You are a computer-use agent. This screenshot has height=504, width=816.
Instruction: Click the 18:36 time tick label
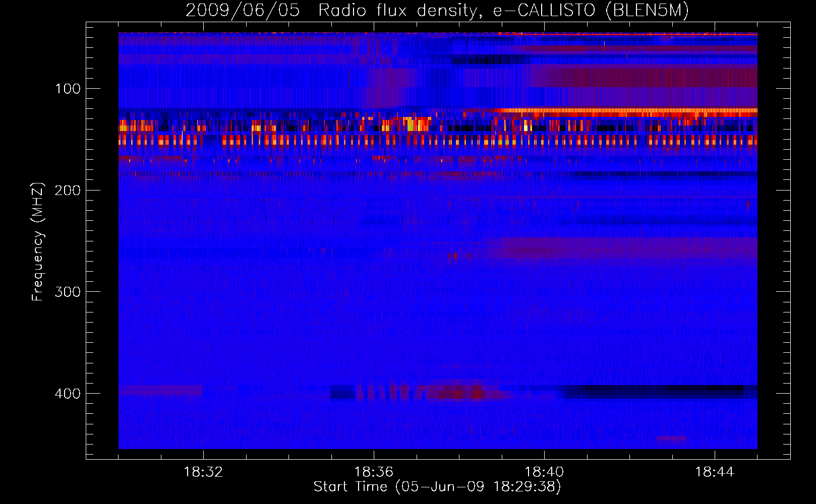pyautogui.click(x=374, y=472)
